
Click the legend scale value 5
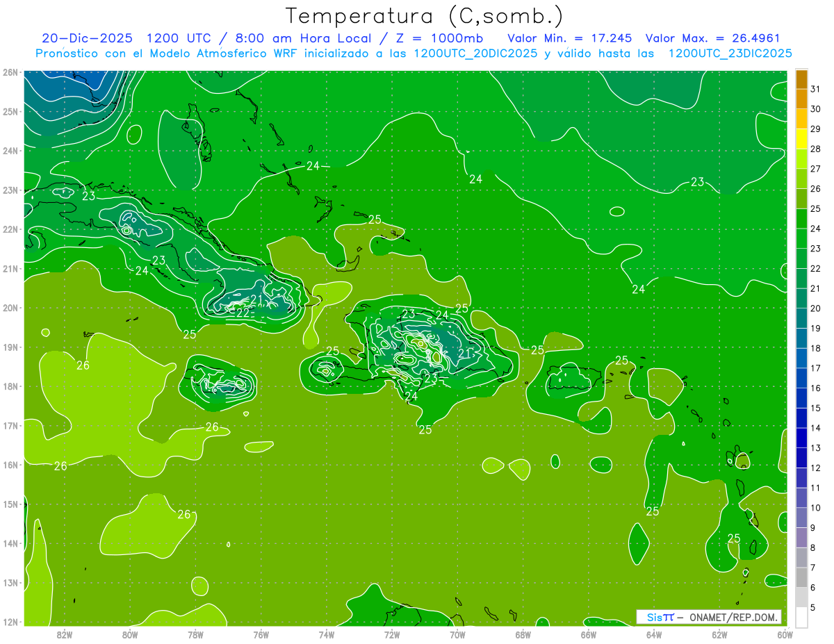[813, 608]
